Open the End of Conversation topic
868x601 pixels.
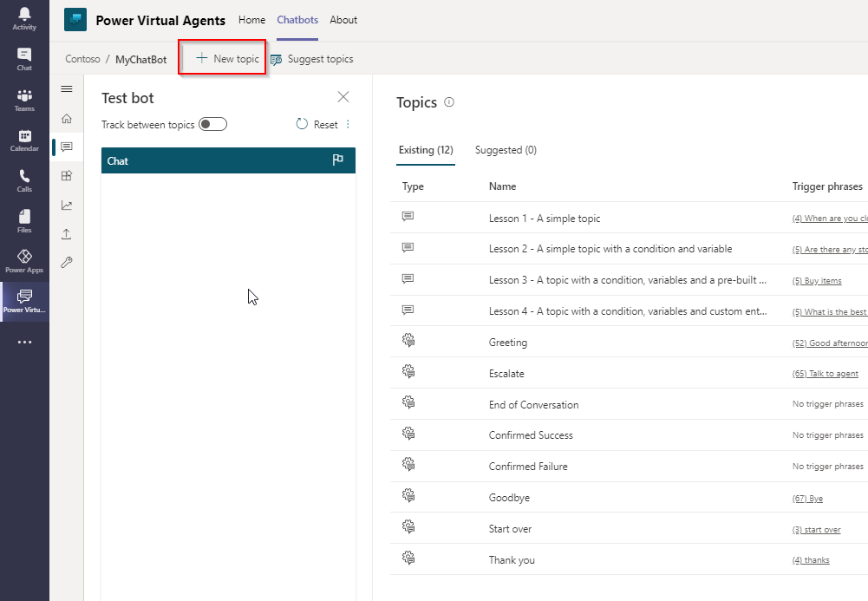point(533,404)
